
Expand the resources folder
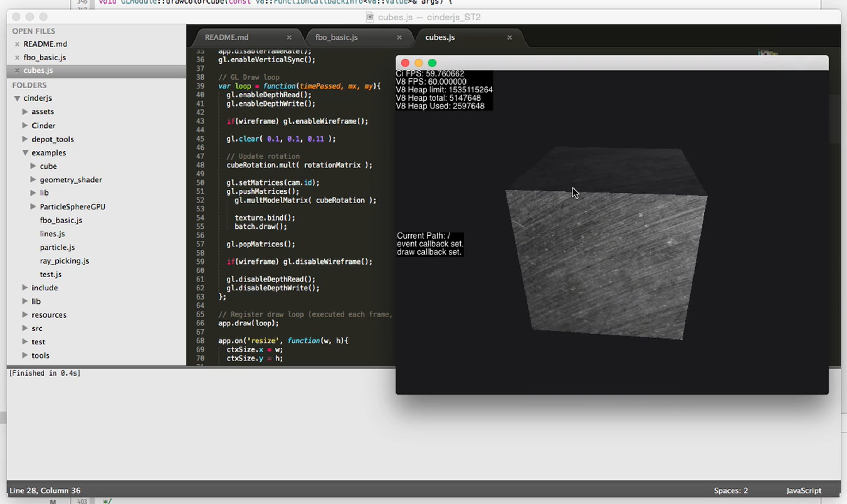pos(25,314)
